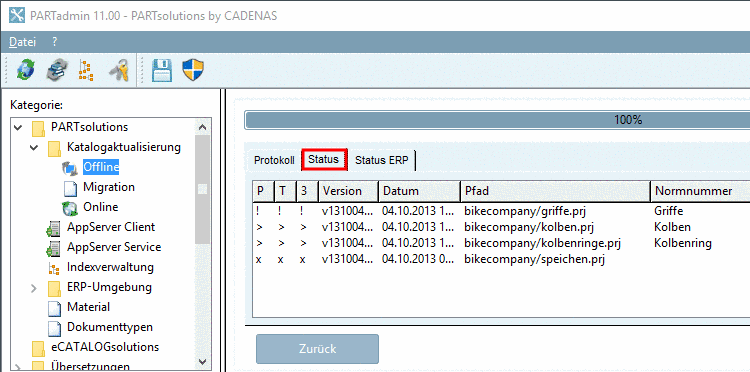Sort by the Pfad column header
The width and height of the screenshot is (750, 372).
pyautogui.click(x=555, y=191)
